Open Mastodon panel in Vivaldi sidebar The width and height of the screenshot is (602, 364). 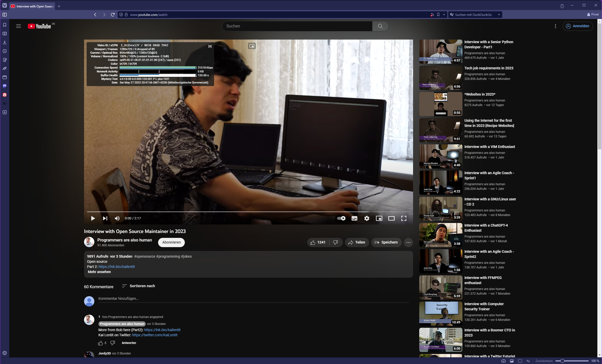(5, 86)
